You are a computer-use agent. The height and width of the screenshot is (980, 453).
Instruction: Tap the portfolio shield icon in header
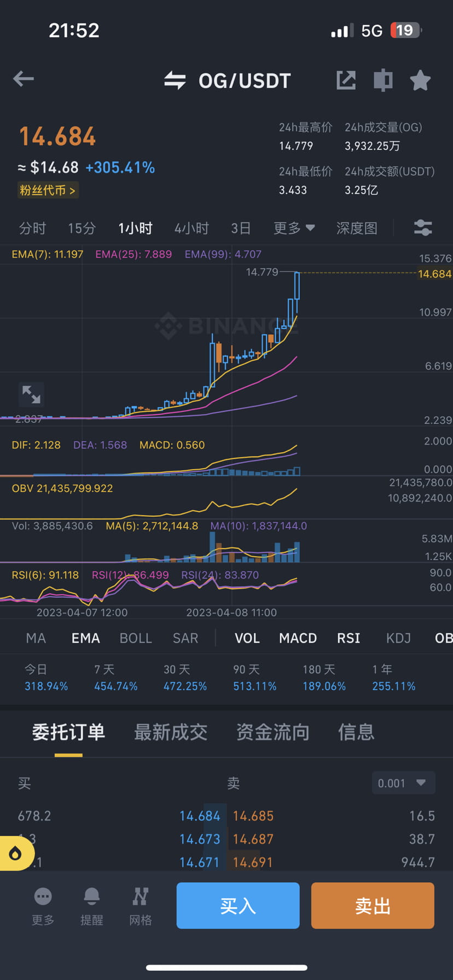pos(383,80)
